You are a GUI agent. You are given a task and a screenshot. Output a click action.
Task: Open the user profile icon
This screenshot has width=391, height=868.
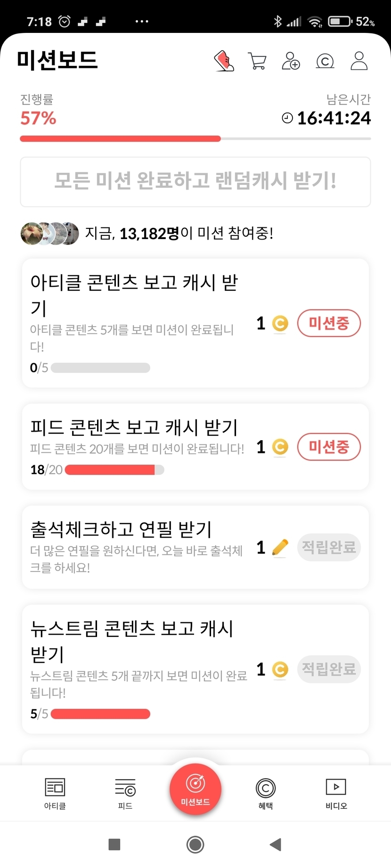pyautogui.click(x=359, y=61)
